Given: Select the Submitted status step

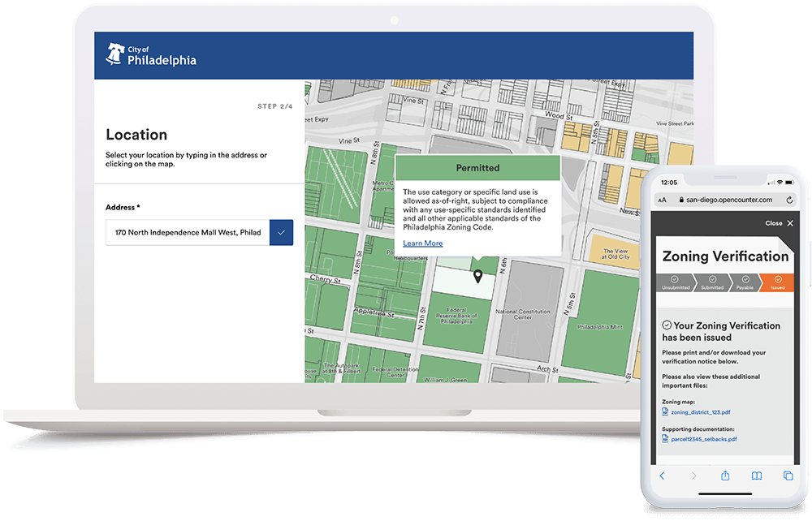Looking at the screenshot, I should coord(711,282).
